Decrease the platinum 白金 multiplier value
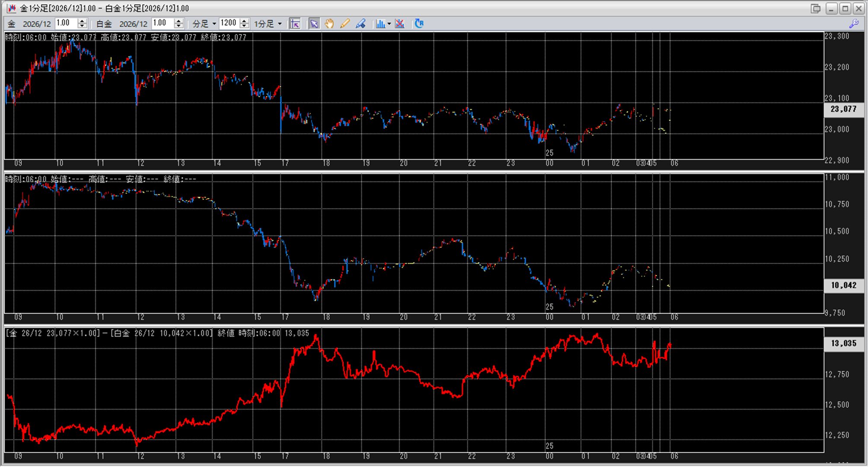Viewport: 868px width, 467px height. coord(179,26)
